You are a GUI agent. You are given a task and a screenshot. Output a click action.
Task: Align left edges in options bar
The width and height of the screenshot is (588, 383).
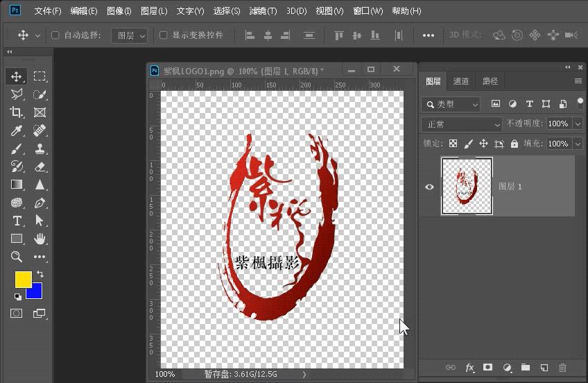[250, 35]
